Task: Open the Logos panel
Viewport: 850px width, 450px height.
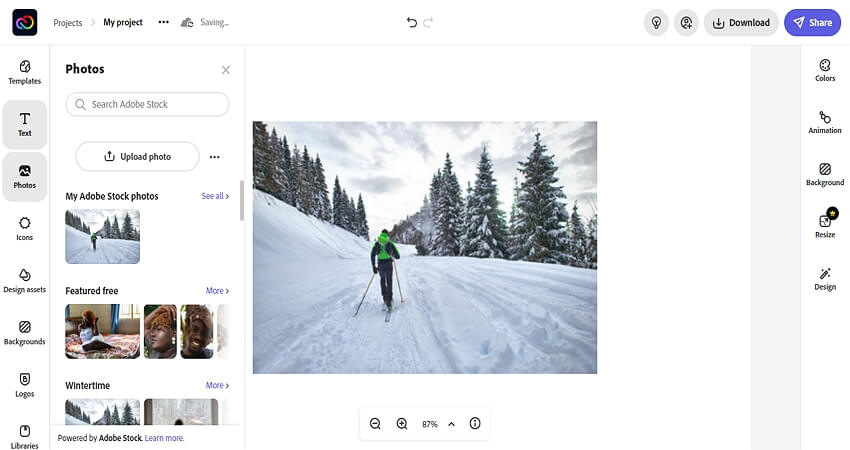Action: (24, 385)
